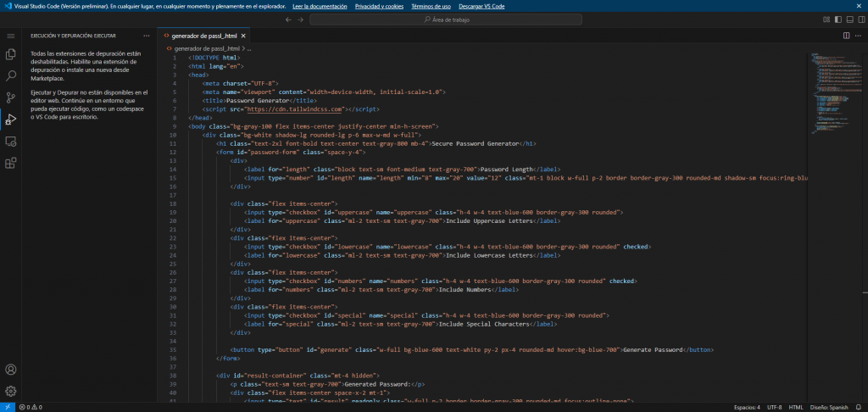Toggle the primary side bar
The width and height of the screenshot is (868, 412).
(x=838, y=19)
